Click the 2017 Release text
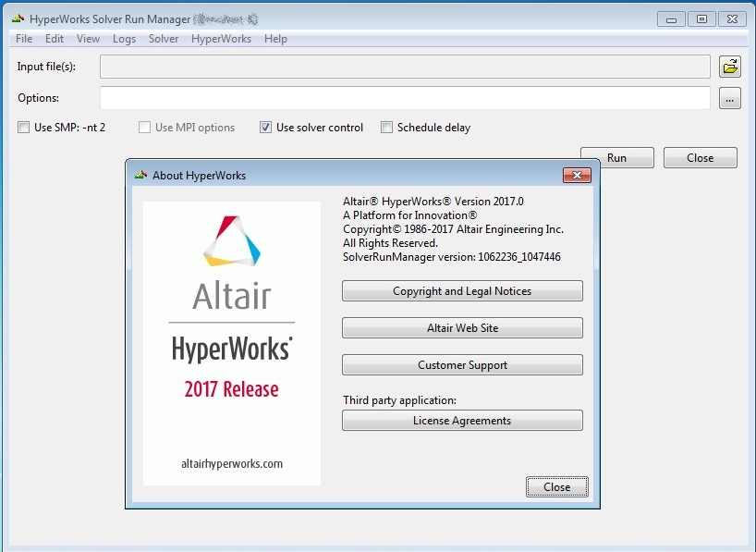The width and height of the screenshot is (756, 552). pos(231,389)
